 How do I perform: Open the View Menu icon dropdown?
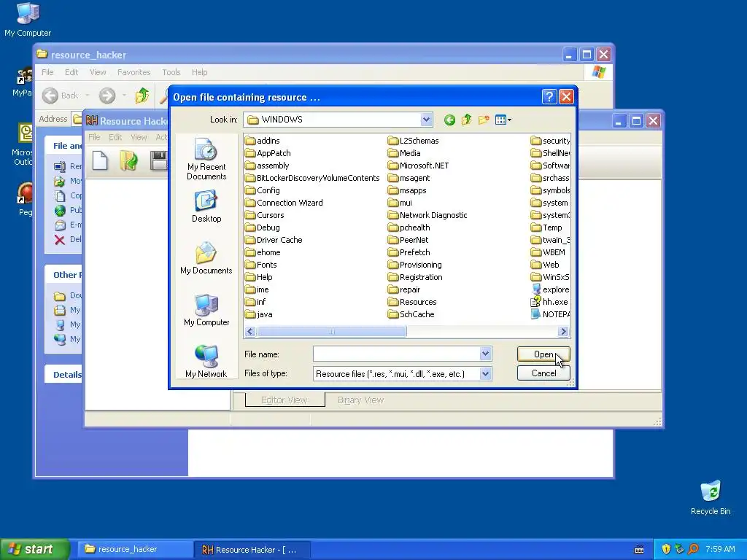503,120
